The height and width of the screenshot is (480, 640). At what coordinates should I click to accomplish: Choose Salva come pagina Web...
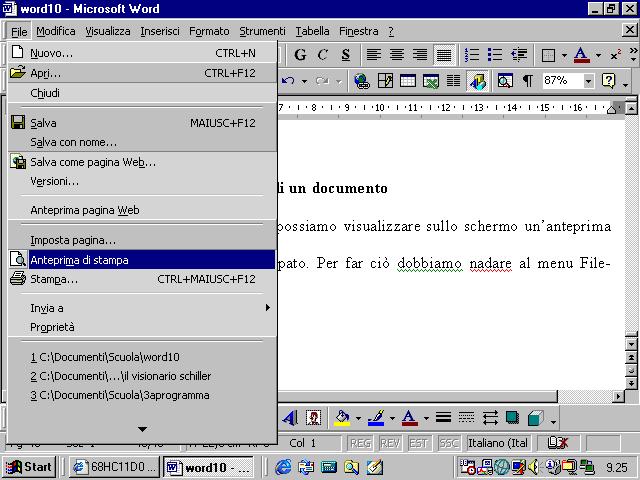click(142, 162)
